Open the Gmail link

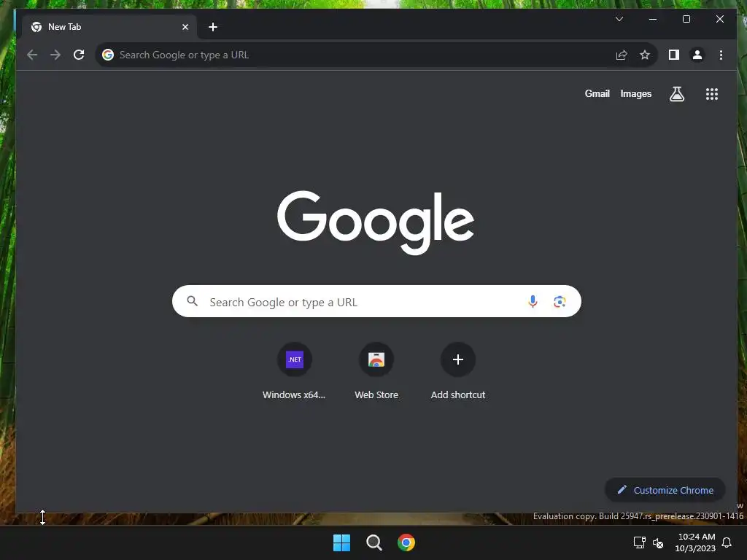pos(597,94)
